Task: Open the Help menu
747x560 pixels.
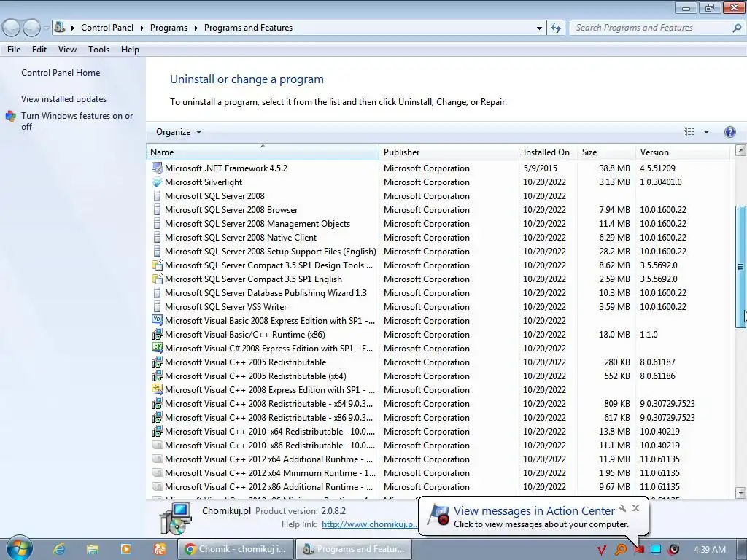Action: (130, 50)
